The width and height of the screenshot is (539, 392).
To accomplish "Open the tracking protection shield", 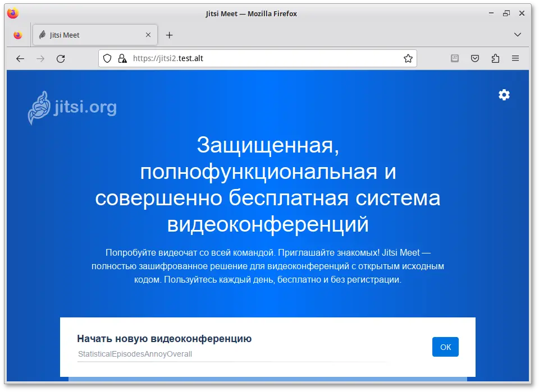I will click(x=107, y=58).
